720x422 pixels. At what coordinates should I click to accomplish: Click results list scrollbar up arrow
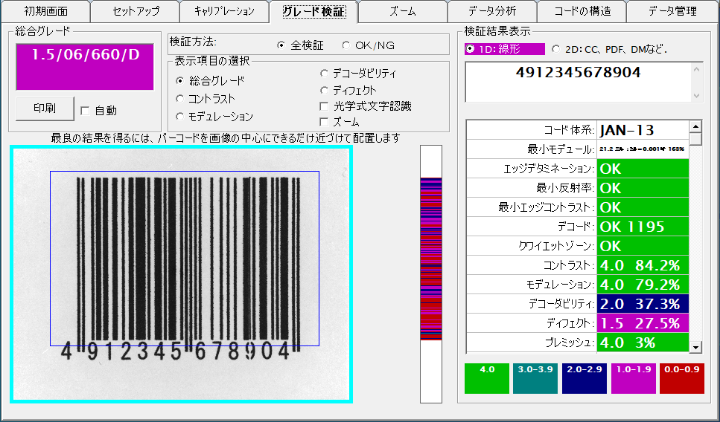696,126
